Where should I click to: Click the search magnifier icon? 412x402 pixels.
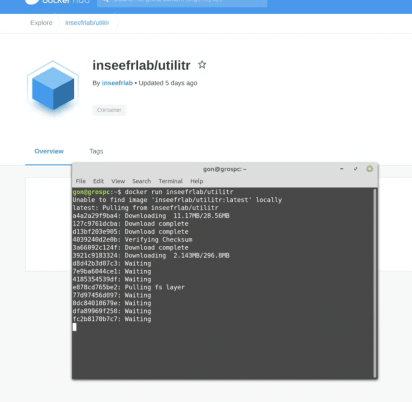point(105,1)
